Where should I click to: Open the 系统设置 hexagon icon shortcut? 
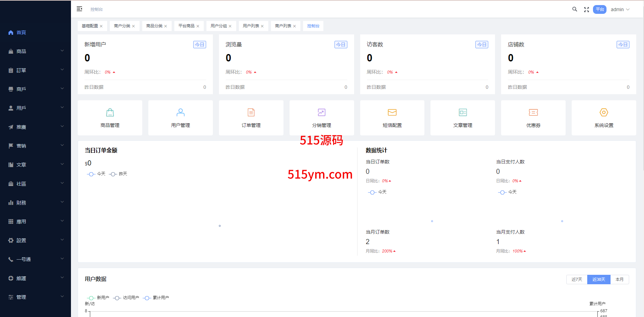click(x=604, y=112)
